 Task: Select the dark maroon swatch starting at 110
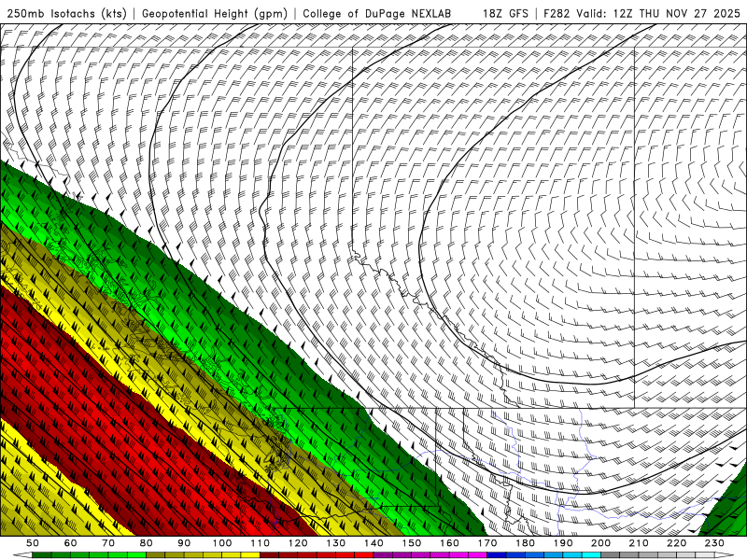tap(269, 554)
